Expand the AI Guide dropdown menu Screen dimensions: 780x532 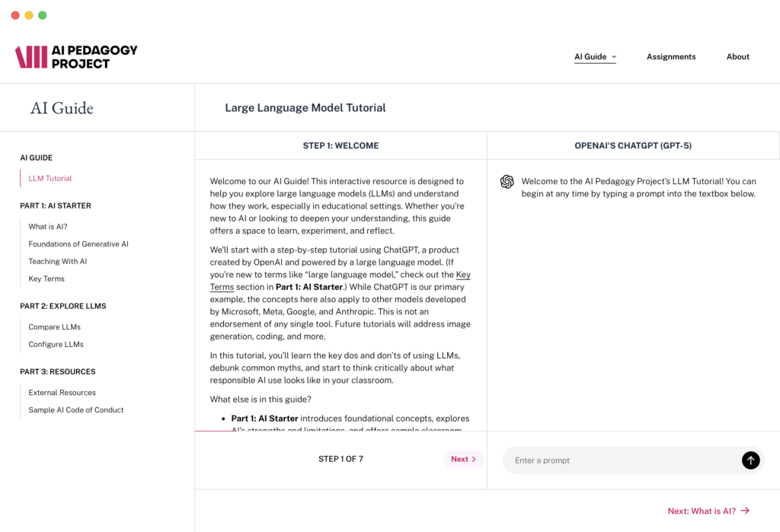coord(595,56)
